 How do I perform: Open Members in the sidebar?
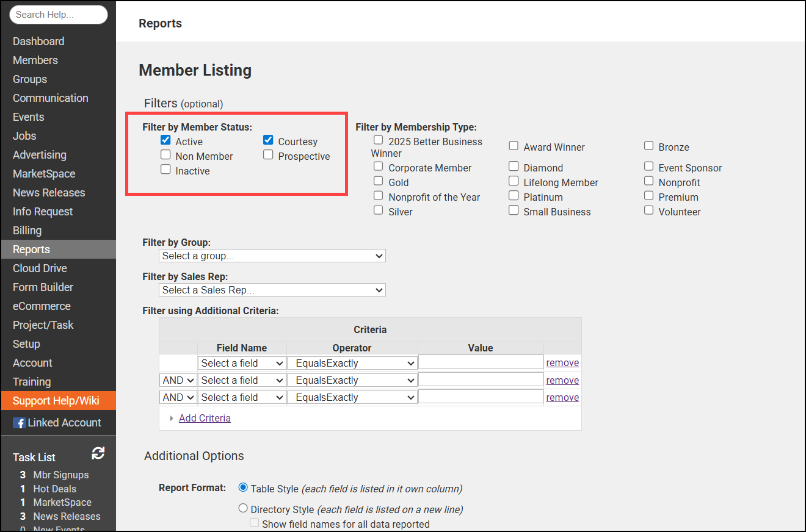click(35, 60)
